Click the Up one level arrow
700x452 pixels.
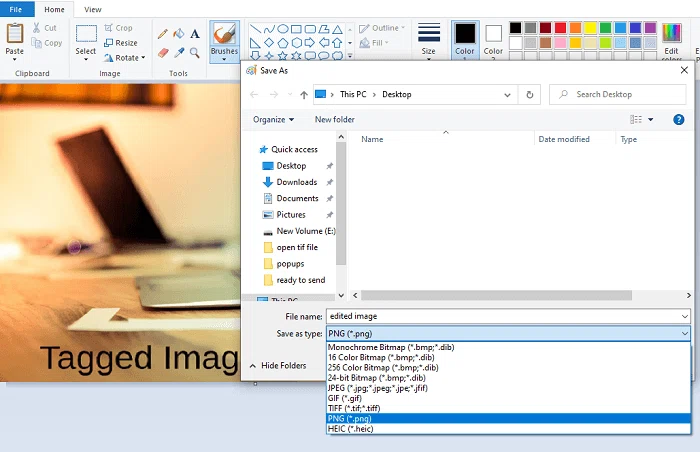point(304,95)
